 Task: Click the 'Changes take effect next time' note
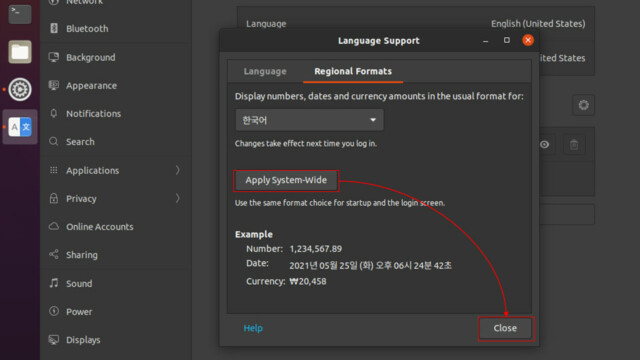click(306, 143)
